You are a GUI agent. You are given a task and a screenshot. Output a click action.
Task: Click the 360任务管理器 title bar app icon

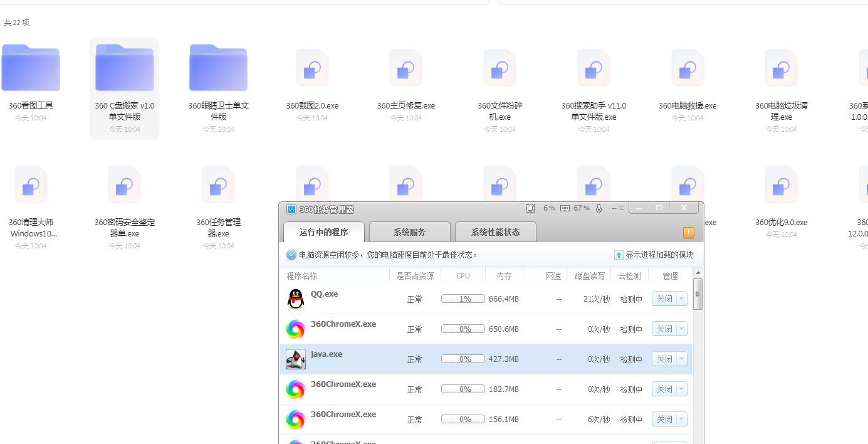291,209
